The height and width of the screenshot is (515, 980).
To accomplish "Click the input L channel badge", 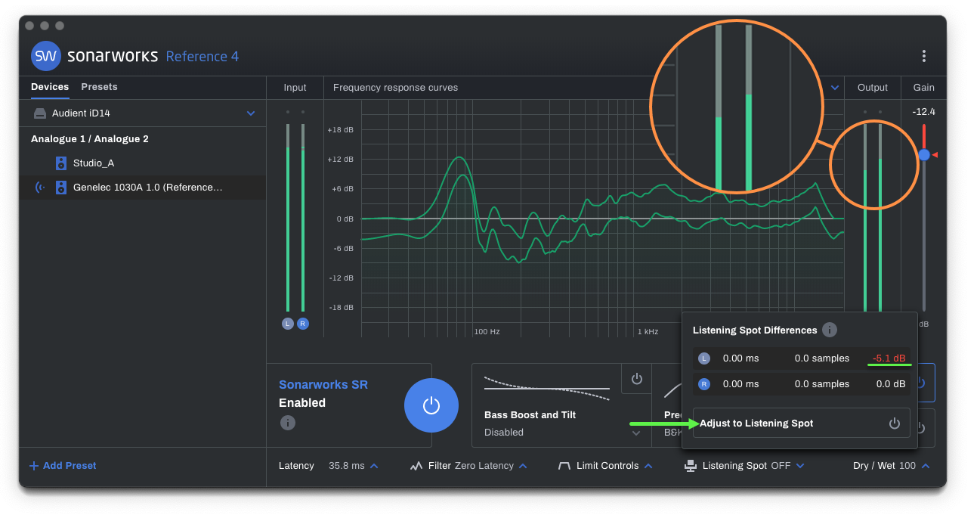I will coord(287,324).
